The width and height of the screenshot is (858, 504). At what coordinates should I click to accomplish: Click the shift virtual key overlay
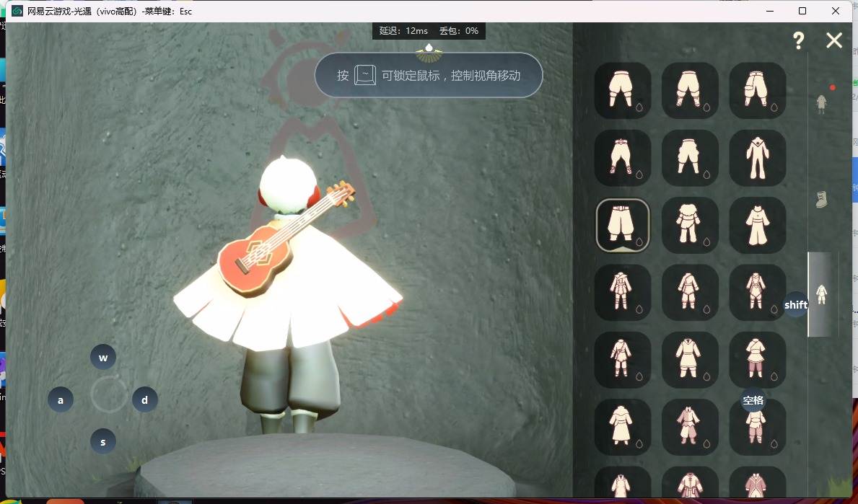tap(796, 305)
